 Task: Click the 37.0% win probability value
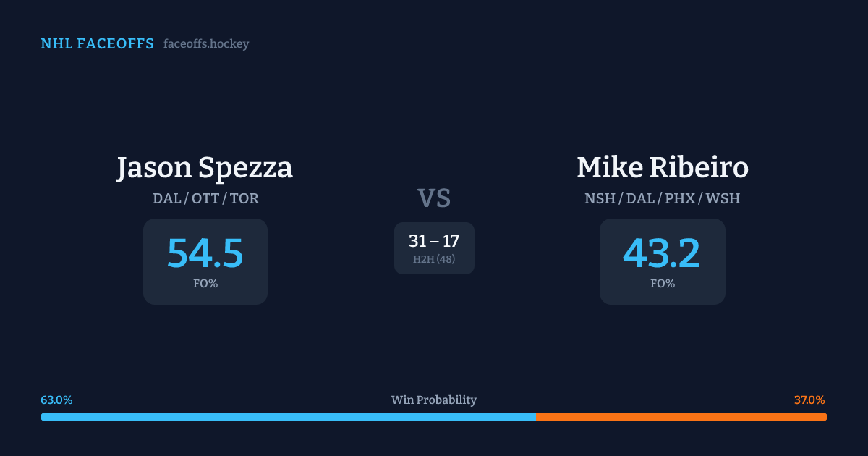809,400
